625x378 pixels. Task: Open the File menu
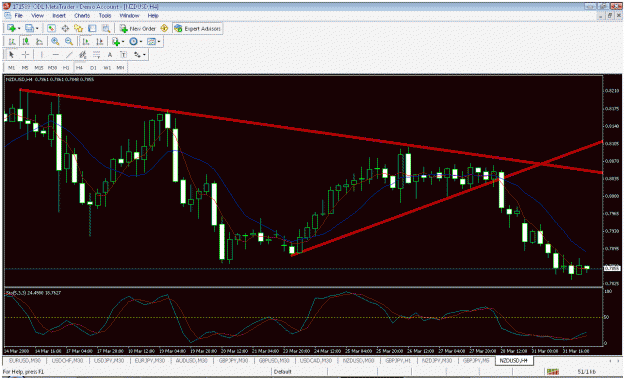tap(18, 16)
